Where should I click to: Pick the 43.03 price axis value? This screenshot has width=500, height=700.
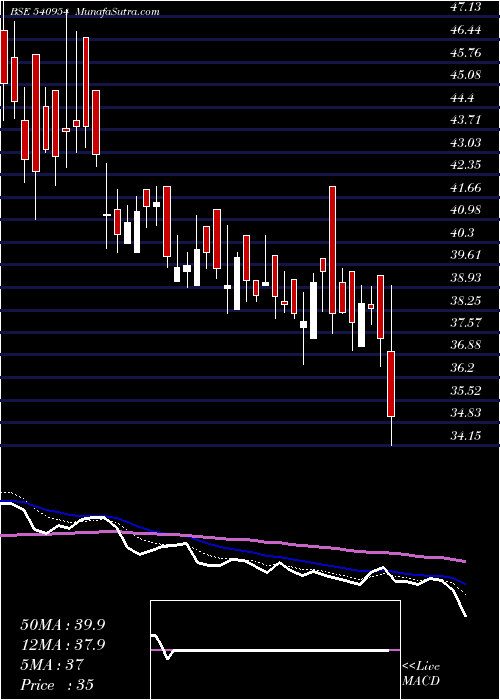[x=466, y=143]
